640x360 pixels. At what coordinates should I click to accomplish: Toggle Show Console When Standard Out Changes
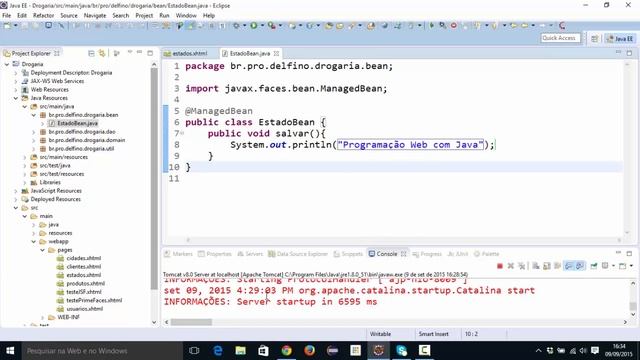click(569, 266)
